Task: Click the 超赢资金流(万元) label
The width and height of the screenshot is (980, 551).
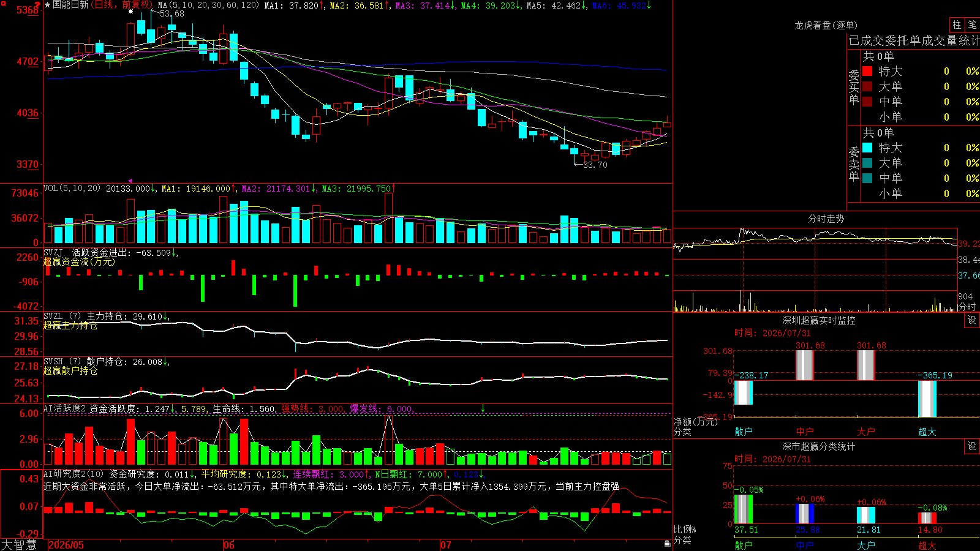Action: click(79, 261)
